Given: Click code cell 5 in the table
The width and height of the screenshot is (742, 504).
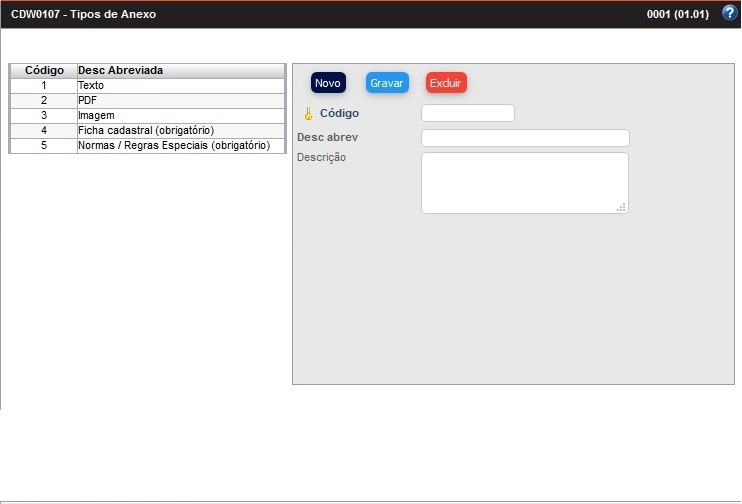Looking at the screenshot, I should click(x=44, y=146).
